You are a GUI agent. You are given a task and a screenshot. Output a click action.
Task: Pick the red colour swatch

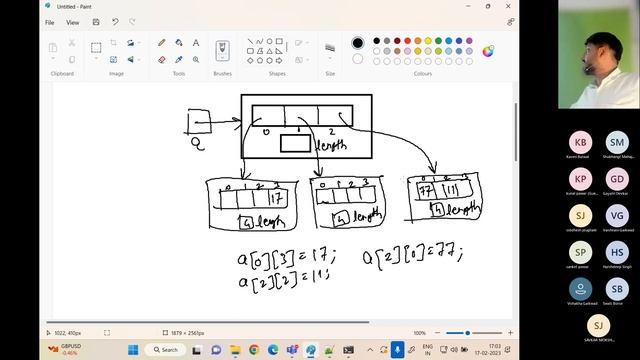click(x=407, y=41)
